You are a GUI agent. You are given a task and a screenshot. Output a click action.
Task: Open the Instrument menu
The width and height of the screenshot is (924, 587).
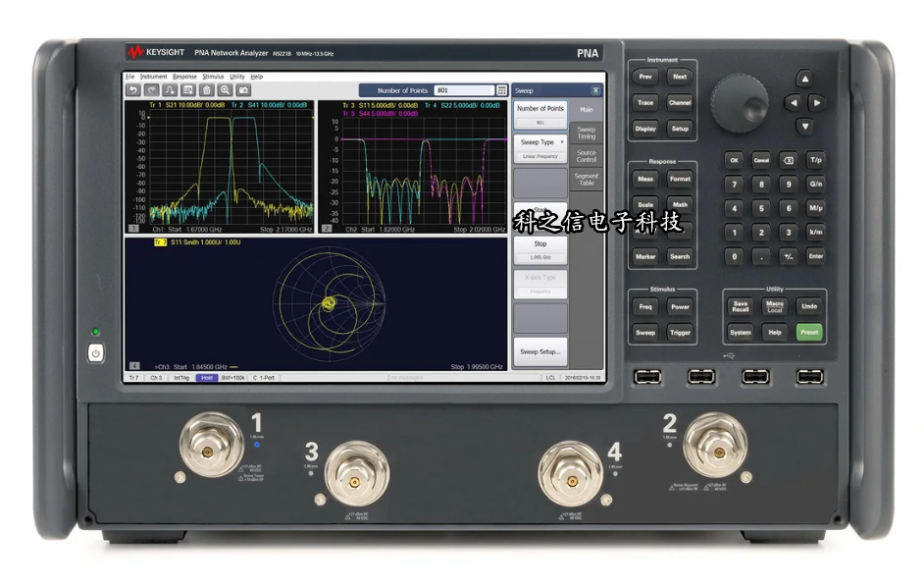click(153, 77)
